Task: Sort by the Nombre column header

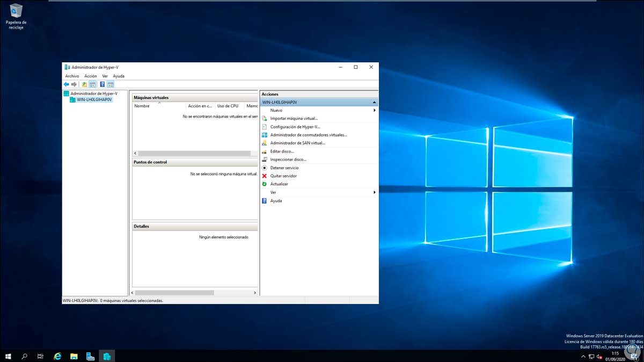Action: coord(159,106)
